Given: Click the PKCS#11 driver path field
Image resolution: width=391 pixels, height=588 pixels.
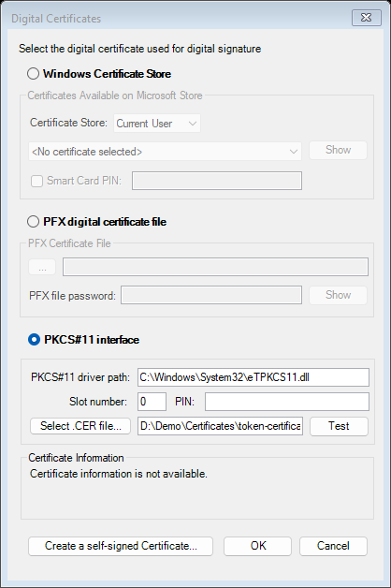Looking at the screenshot, I should tap(253, 377).
